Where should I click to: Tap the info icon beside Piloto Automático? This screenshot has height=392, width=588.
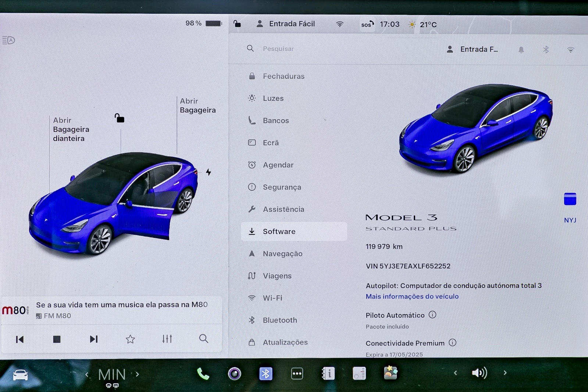coord(432,315)
